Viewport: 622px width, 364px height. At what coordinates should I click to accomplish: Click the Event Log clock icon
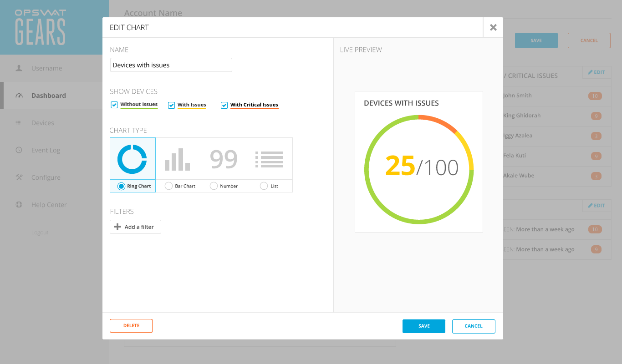click(x=19, y=150)
